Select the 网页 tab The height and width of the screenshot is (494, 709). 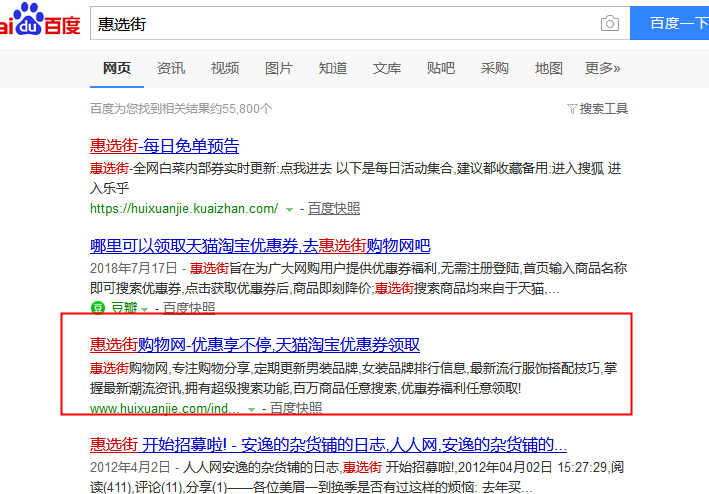pyautogui.click(x=117, y=68)
